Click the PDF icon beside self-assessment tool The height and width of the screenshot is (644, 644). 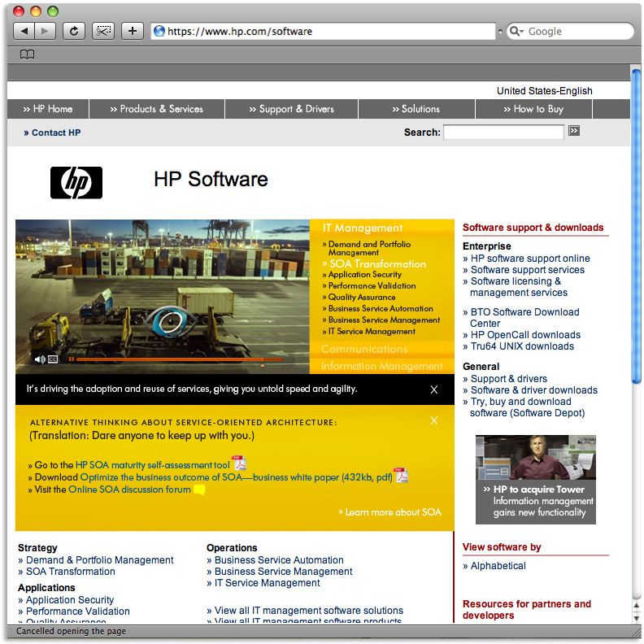[239, 463]
